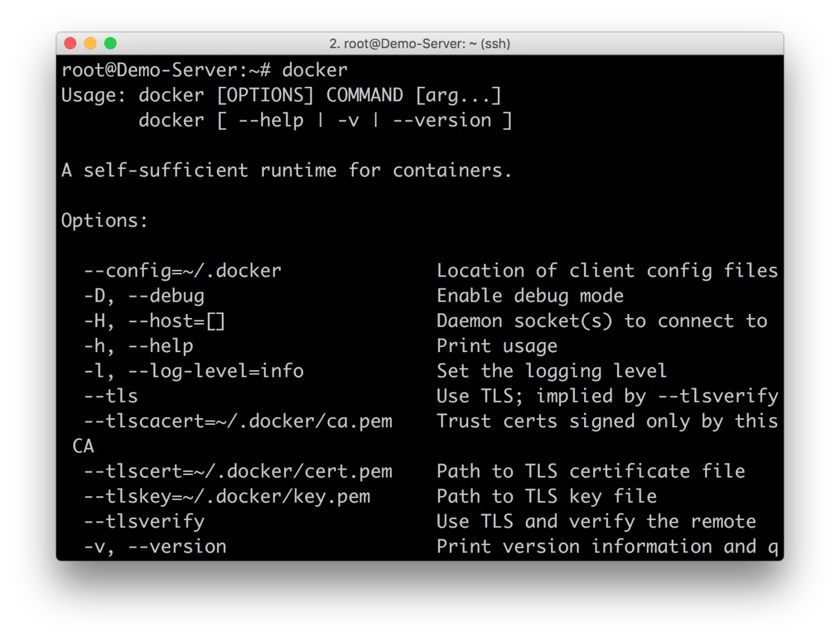Click 'A self-sufficient runtime for containers.' text
This screenshot has width=840, height=641.
point(286,170)
